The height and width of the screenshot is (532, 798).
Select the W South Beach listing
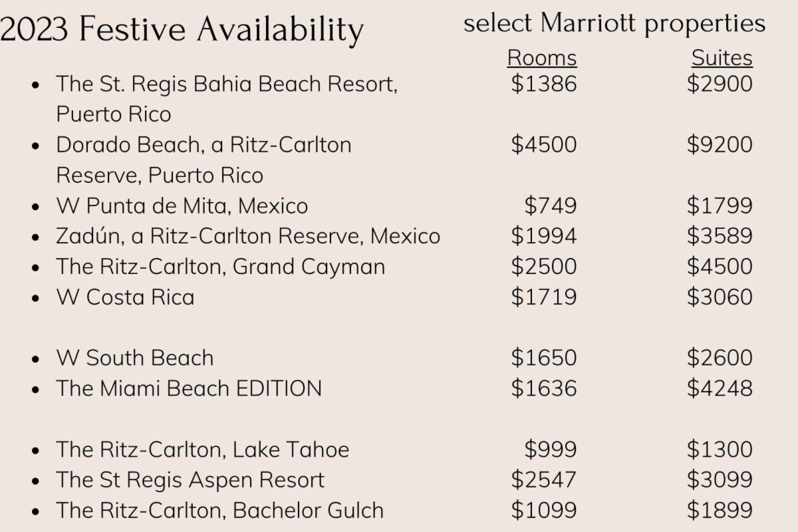coord(135,358)
